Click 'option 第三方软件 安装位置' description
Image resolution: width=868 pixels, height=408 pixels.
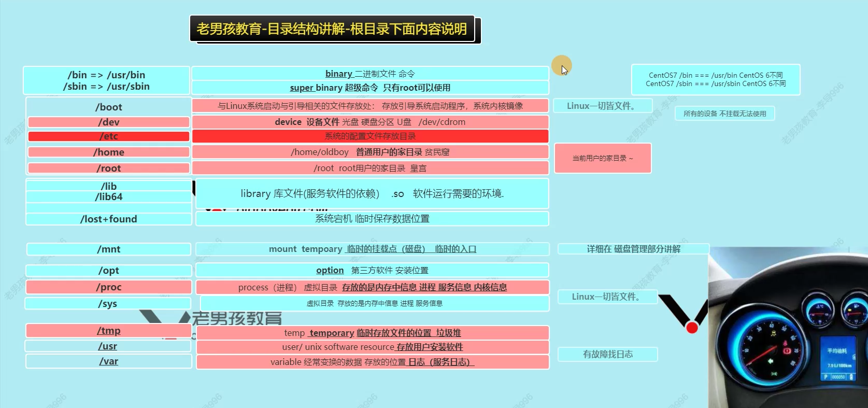pyautogui.click(x=372, y=271)
